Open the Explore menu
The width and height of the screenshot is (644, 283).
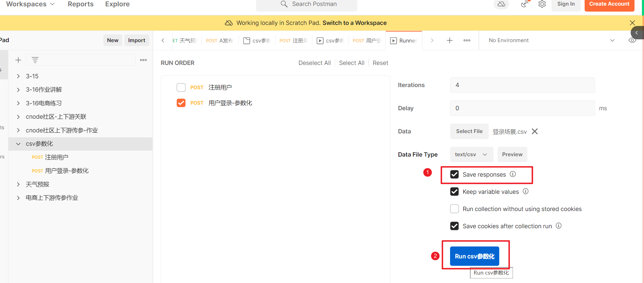[x=117, y=4]
